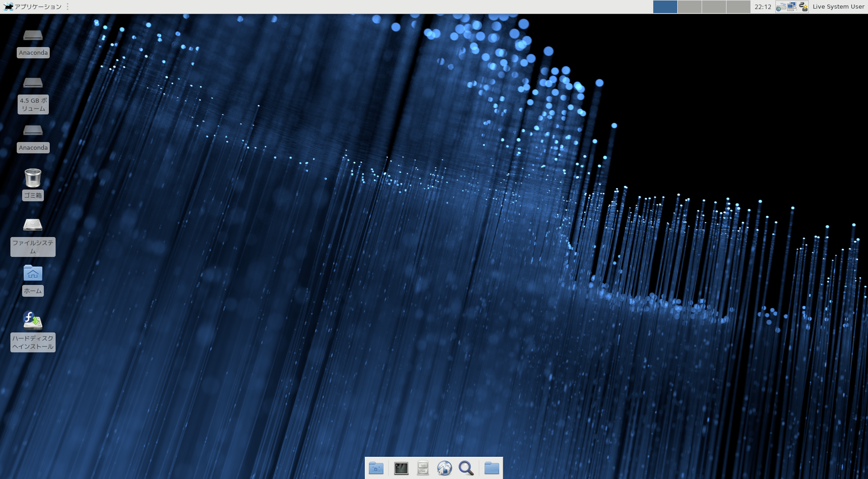The image size is (868, 479).
Task: Switch to the second workspace
Action: coord(689,7)
